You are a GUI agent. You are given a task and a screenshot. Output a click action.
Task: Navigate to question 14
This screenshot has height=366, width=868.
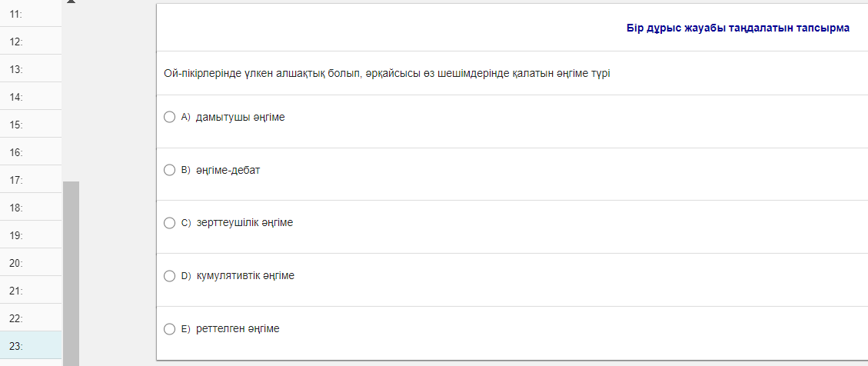click(x=31, y=97)
